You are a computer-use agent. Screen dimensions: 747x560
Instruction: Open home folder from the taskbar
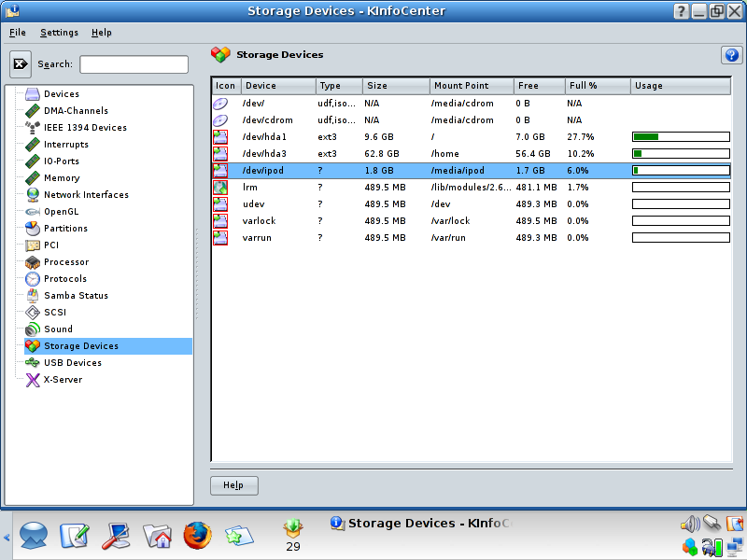click(x=157, y=536)
